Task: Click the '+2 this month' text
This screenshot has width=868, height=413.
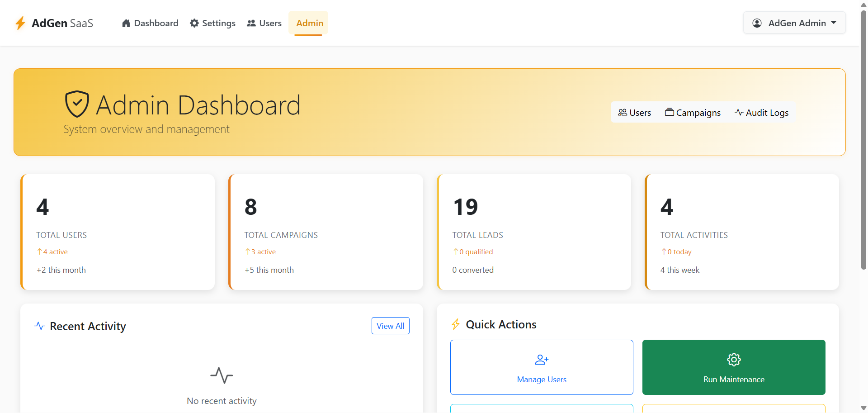Action: pyautogui.click(x=61, y=270)
